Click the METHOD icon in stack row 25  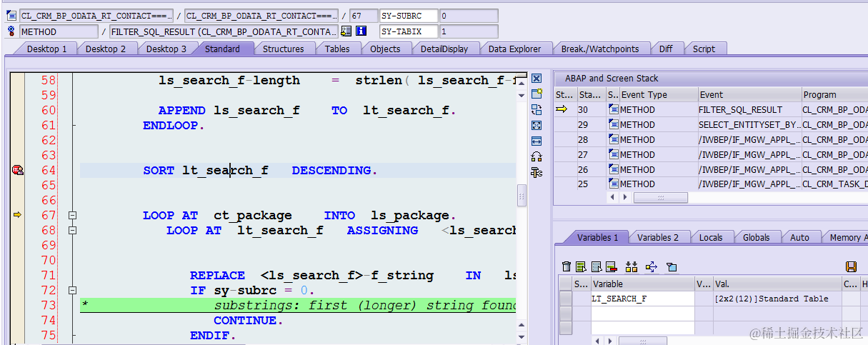pyautogui.click(x=613, y=184)
